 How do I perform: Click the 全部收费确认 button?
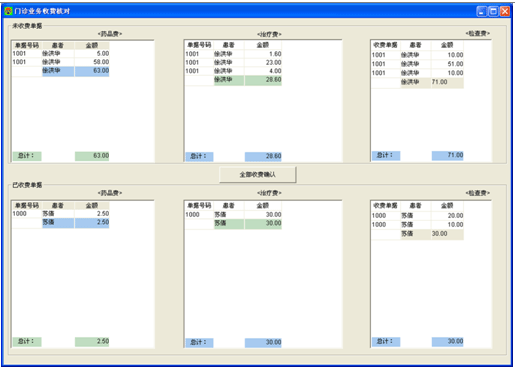(x=257, y=175)
